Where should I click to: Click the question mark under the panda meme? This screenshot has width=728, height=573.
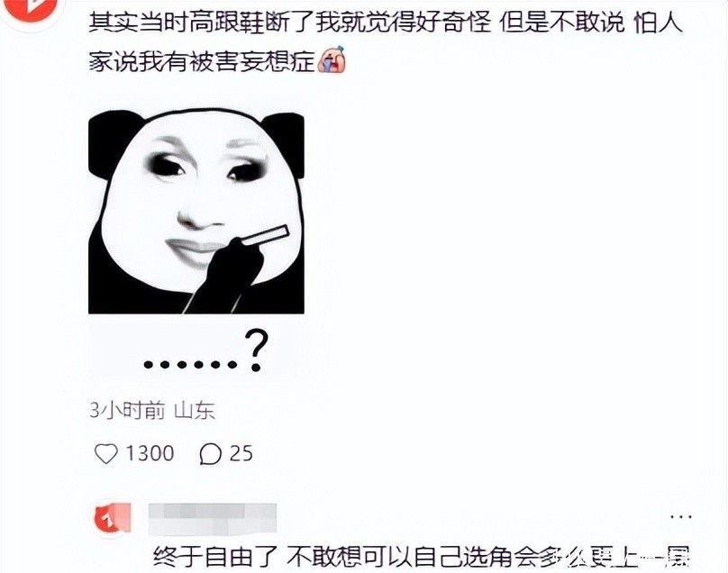point(257,350)
